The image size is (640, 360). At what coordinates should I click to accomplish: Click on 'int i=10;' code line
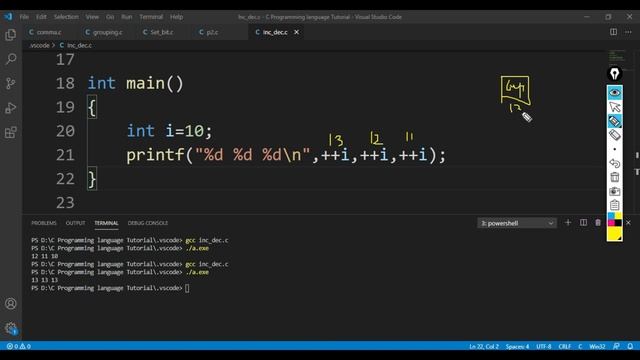(x=169, y=131)
